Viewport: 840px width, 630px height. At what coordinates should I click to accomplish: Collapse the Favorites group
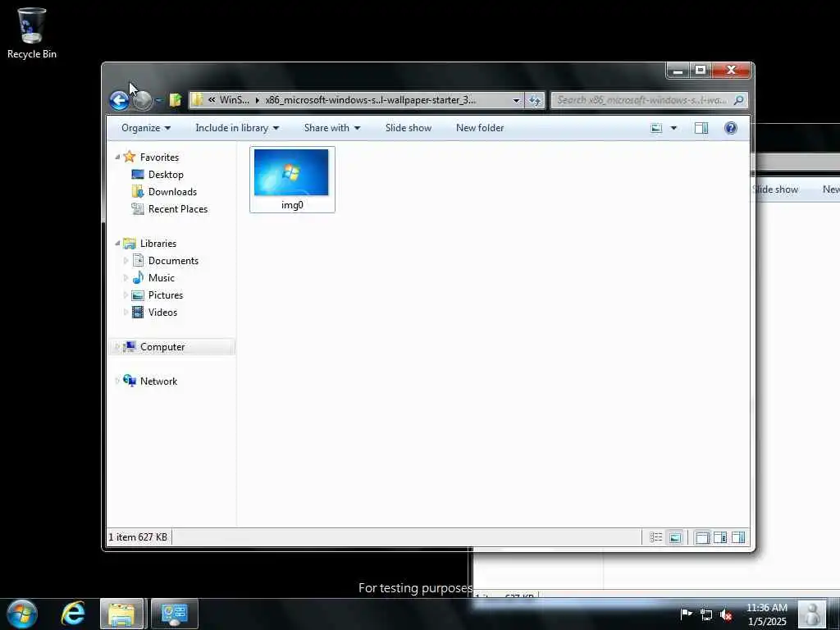tap(117, 157)
